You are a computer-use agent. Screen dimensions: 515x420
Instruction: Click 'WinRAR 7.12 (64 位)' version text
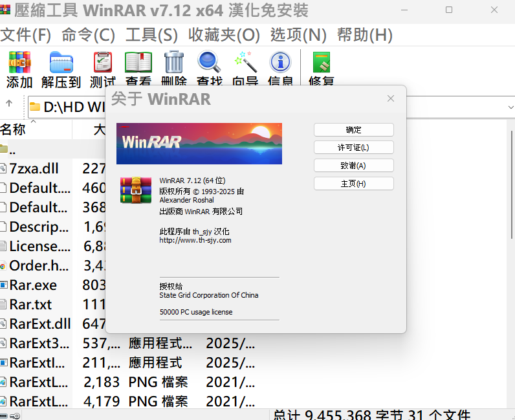pos(192,181)
